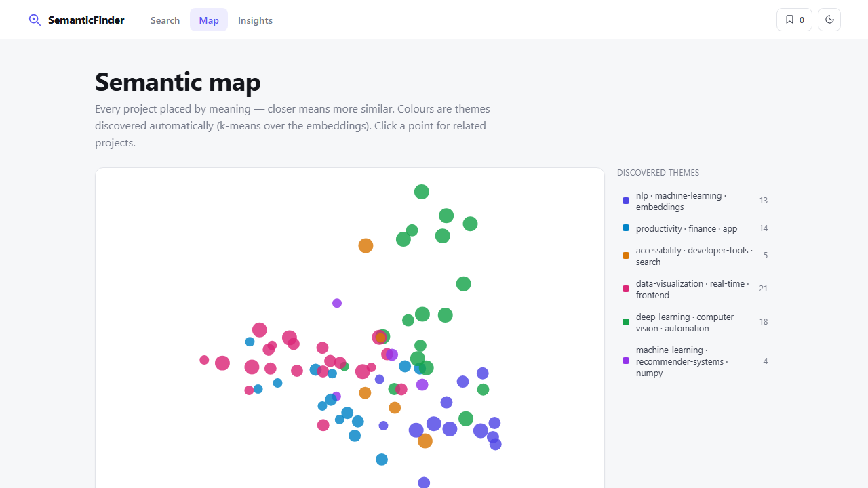This screenshot has height=488, width=868.
Task: Select machine-learning recommender-systems numpy theme
Action: click(695, 361)
